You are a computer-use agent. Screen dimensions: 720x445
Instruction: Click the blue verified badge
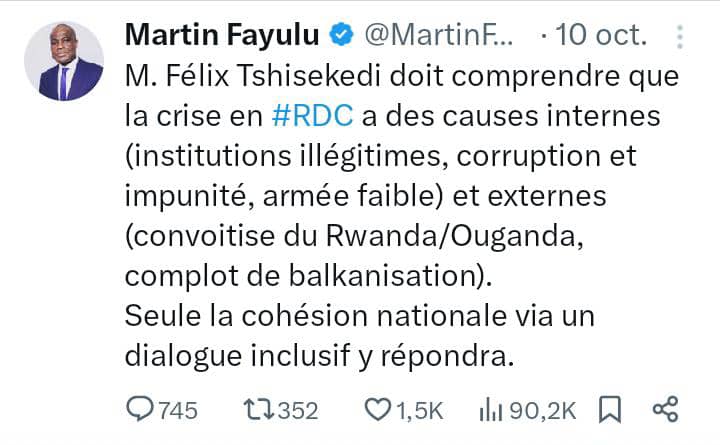pos(341,37)
